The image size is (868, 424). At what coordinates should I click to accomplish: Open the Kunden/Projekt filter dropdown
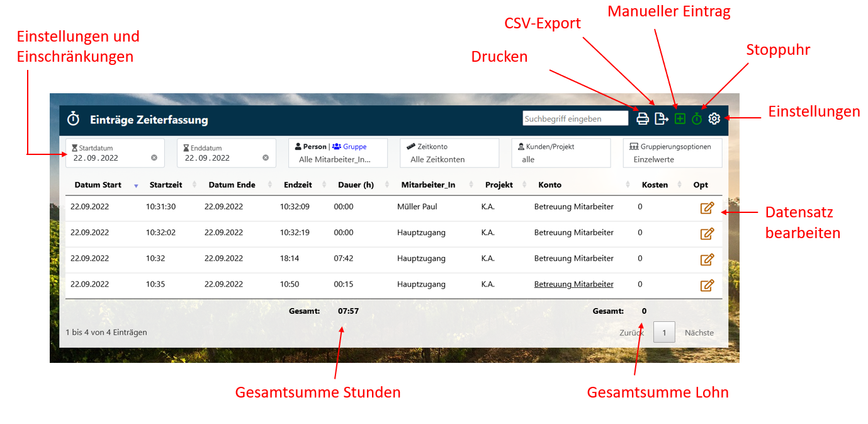pyautogui.click(x=560, y=154)
